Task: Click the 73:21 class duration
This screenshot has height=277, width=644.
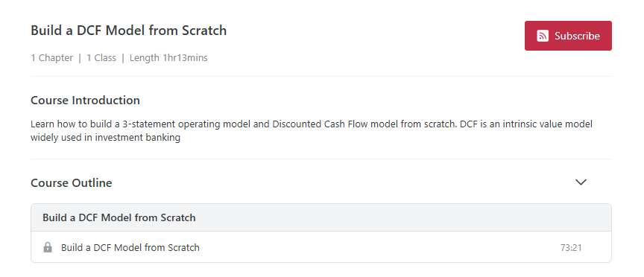Action: (x=571, y=248)
